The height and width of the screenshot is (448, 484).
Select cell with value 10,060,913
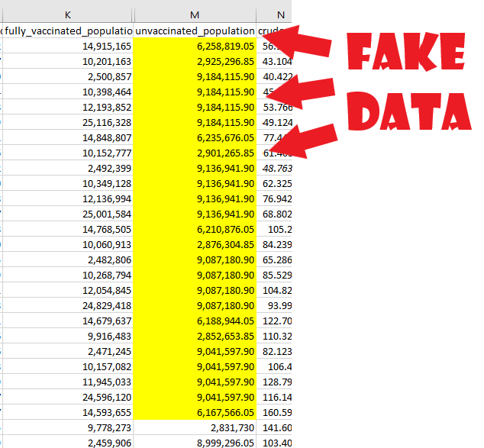pyautogui.click(x=68, y=244)
